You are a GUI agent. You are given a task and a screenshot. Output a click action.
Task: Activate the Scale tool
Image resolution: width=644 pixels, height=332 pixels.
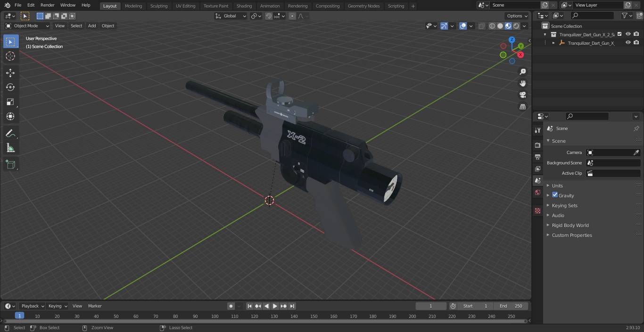click(x=10, y=102)
